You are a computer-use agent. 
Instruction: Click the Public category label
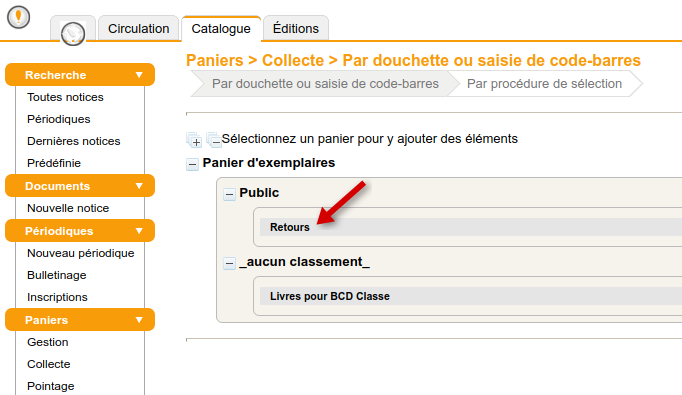pyautogui.click(x=259, y=193)
